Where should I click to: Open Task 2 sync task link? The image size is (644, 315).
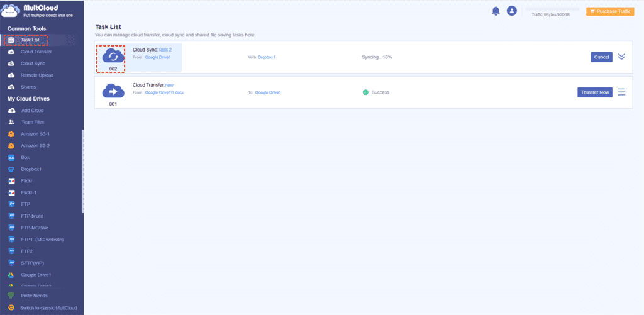click(x=165, y=50)
